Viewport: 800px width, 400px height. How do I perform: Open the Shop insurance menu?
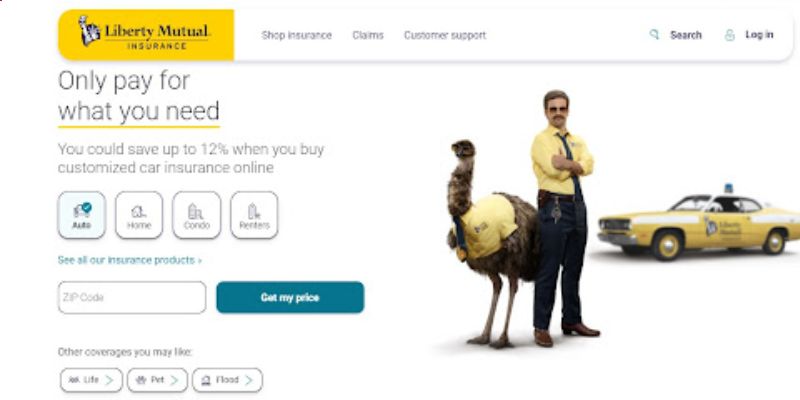tap(296, 35)
